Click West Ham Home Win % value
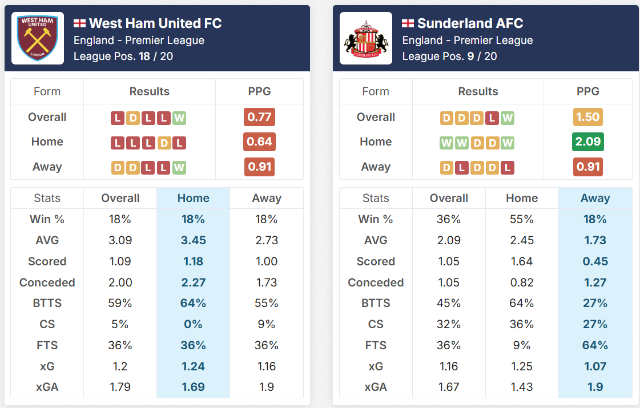This screenshot has height=408, width=640. (x=193, y=219)
